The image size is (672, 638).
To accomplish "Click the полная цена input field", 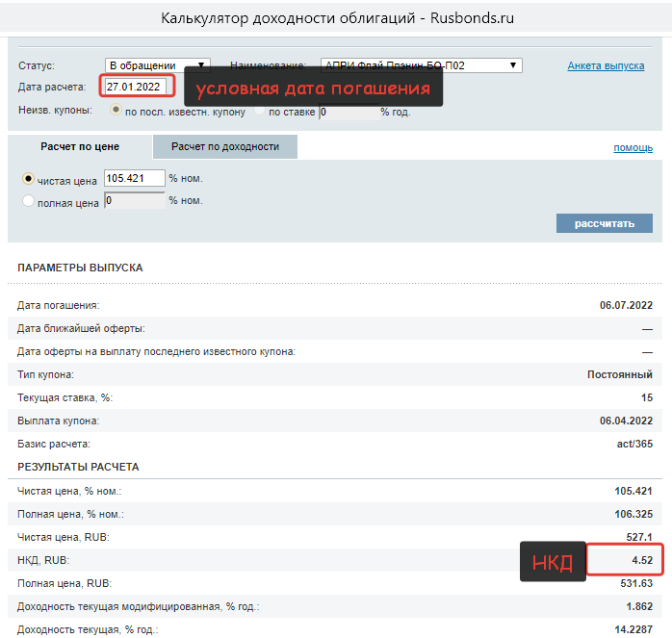I will pos(135,200).
